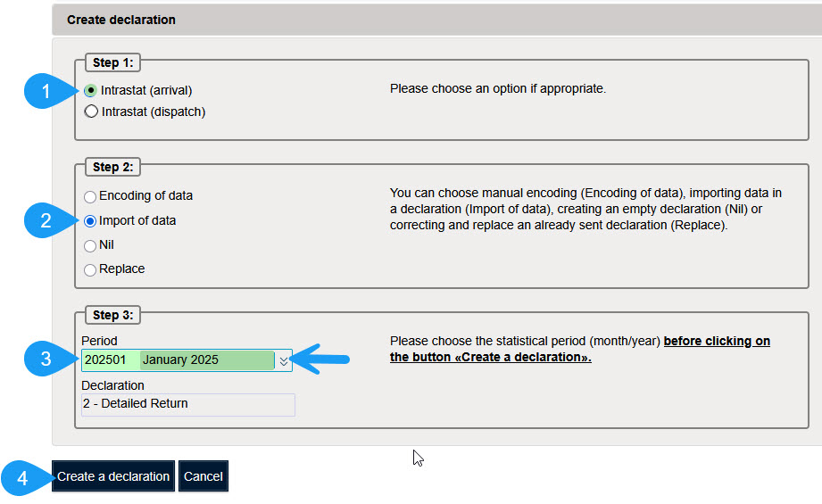Select the Nil declaration radio button
This screenshot has height=504, width=822.
coord(90,245)
